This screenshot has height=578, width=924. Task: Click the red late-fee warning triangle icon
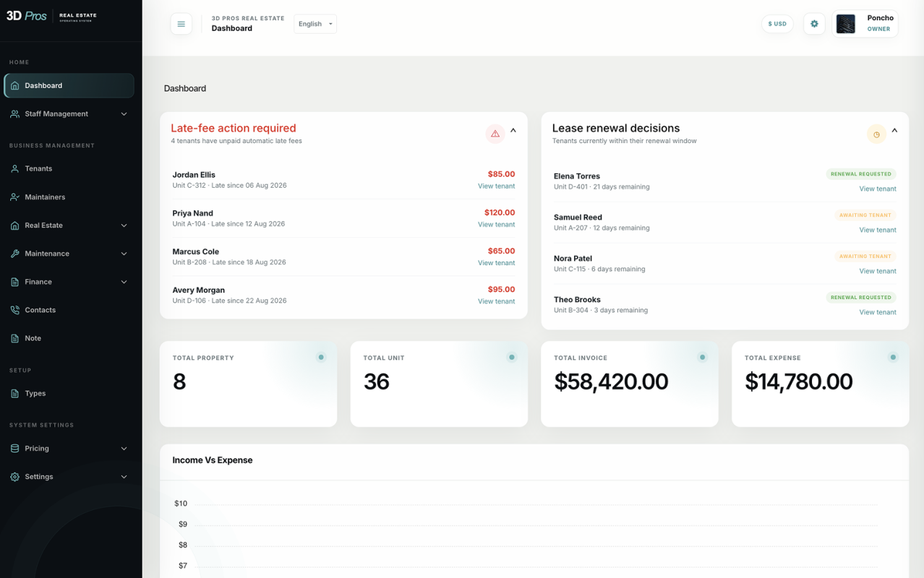pyautogui.click(x=495, y=134)
